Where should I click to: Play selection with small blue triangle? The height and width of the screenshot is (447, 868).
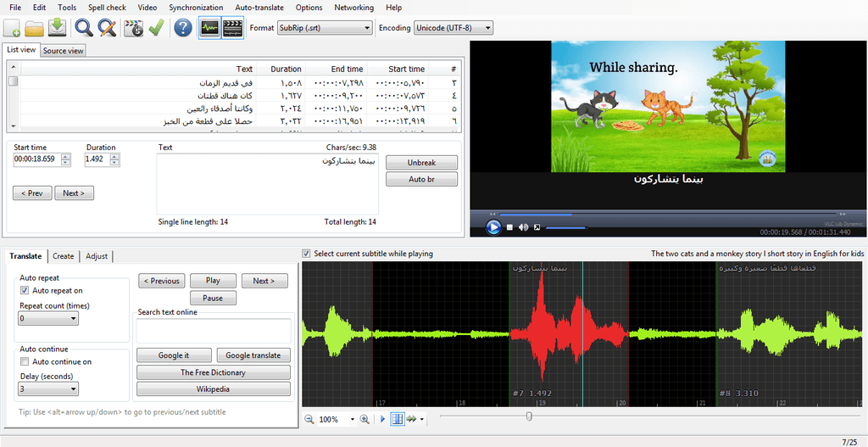coord(382,420)
